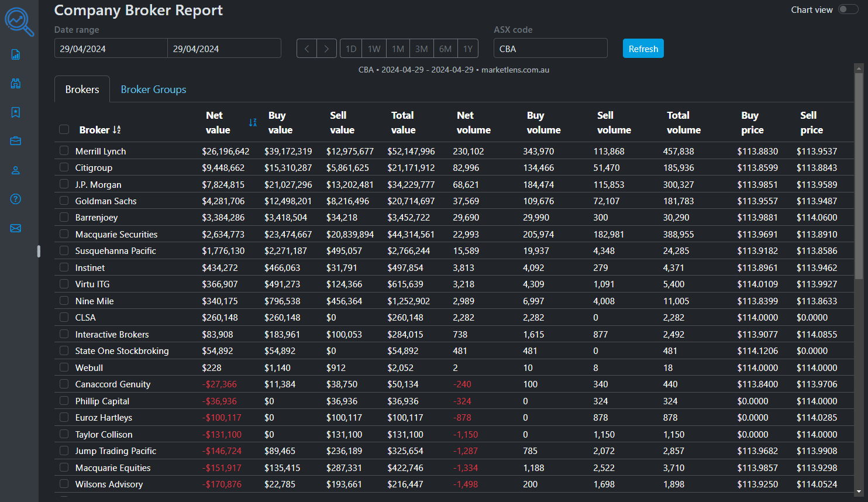
Task: Click the end date field
Action: (x=225, y=49)
